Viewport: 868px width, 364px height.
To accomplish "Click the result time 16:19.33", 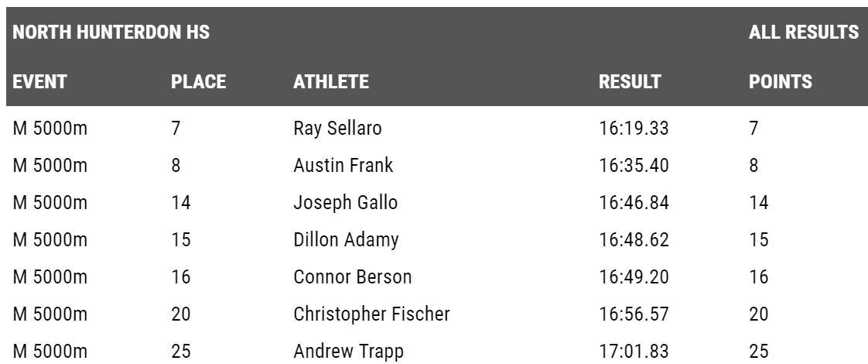I will pyautogui.click(x=634, y=129).
